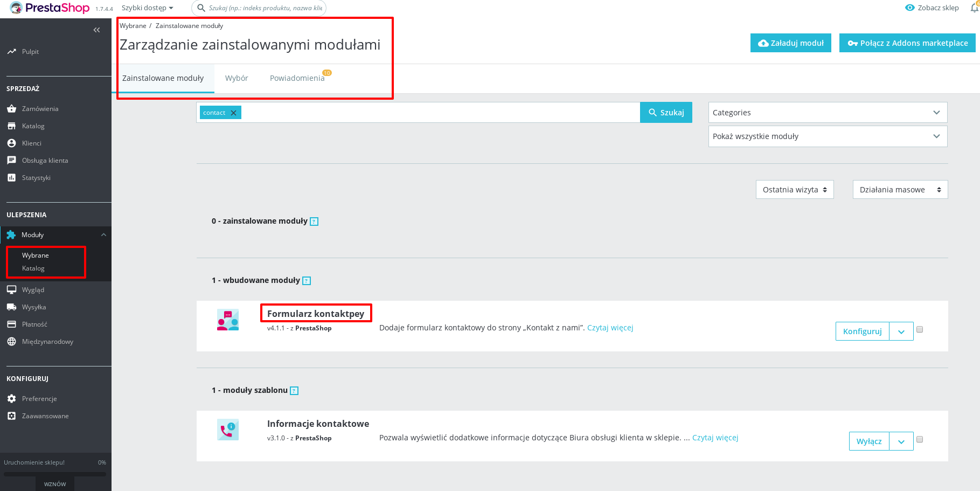Select the Statystyki statistics icon
Image resolution: width=980 pixels, height=491 pixels.
coord(11,177)
